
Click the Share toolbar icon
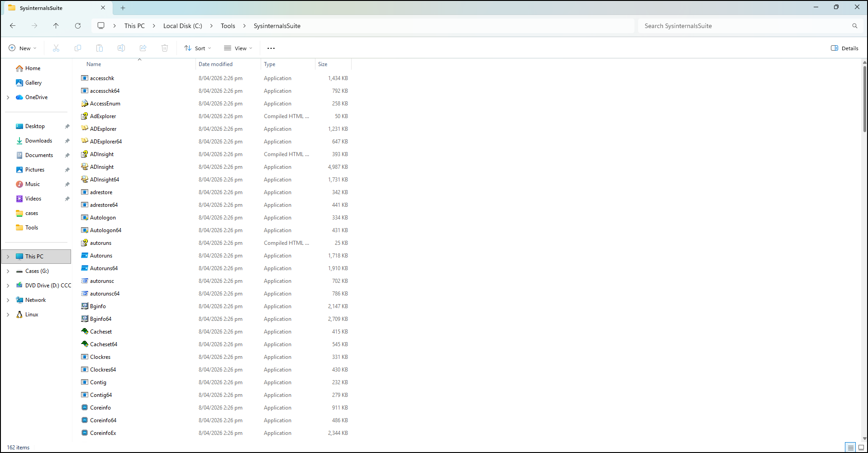click(143, 48)
